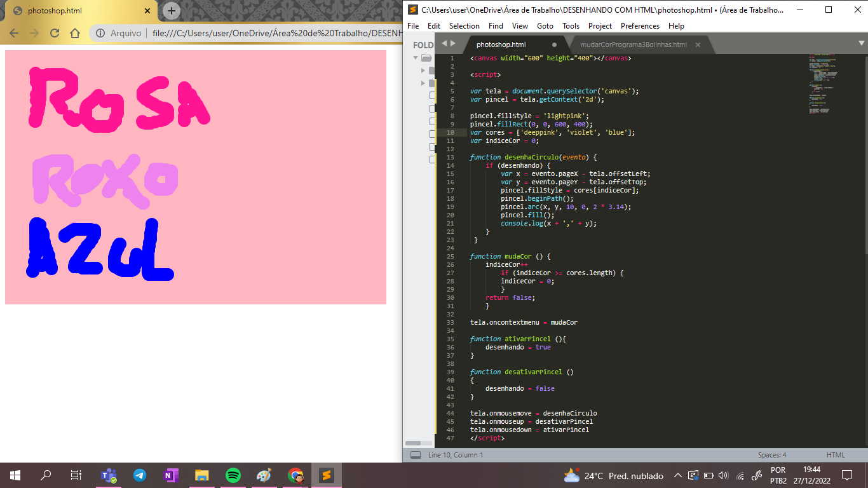This screenshot has width=868, height=488.
Task: Open volume control in system tray
Action: [x=723, y=475]
